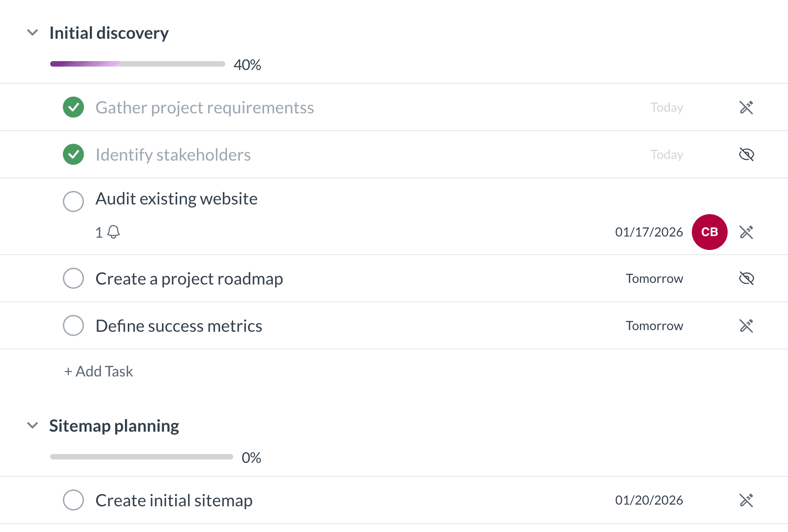Click the reminder bell under Audit existing website
Screen dimensions: 788x532
tap(113, 232)
